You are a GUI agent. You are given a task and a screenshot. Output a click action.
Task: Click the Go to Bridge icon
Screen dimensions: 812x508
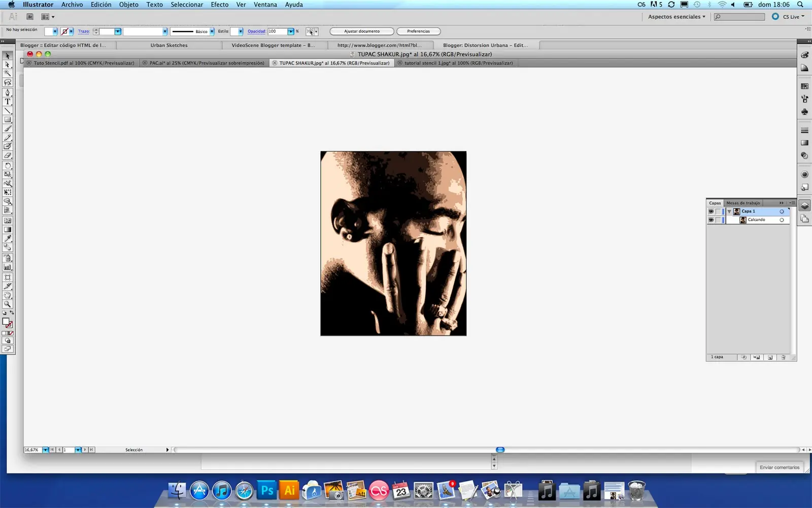(x=30, y=17)
